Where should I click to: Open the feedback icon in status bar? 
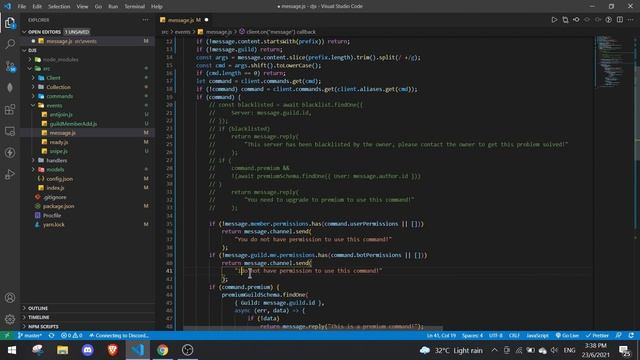(619, 336)
